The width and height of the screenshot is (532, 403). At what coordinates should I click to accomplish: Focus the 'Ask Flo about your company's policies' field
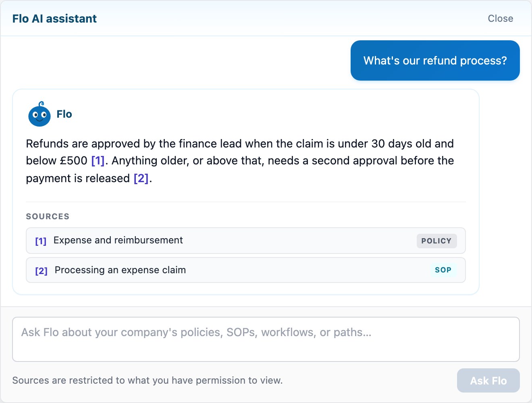[266, 339]
